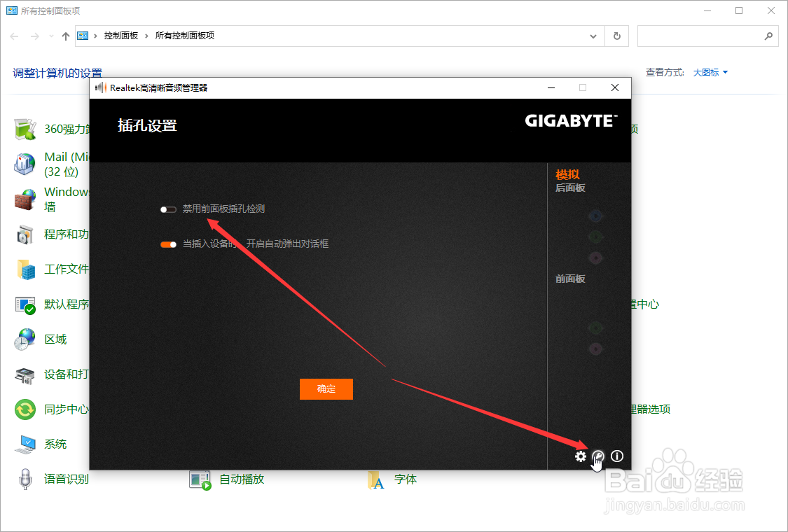Click 所有控制面板项 in the breadcrumb
The width and height of the screenshot is (788, 532).
pos(184,36)
